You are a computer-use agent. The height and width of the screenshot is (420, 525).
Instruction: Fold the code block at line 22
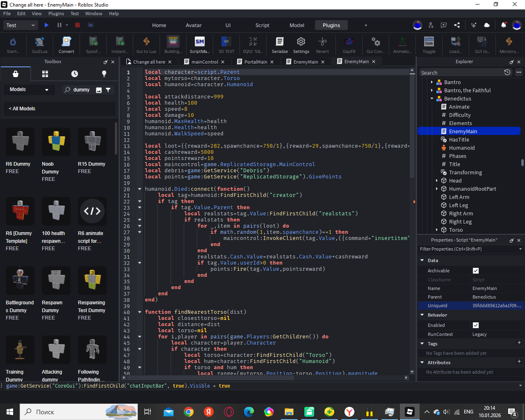tap(139, 201)
